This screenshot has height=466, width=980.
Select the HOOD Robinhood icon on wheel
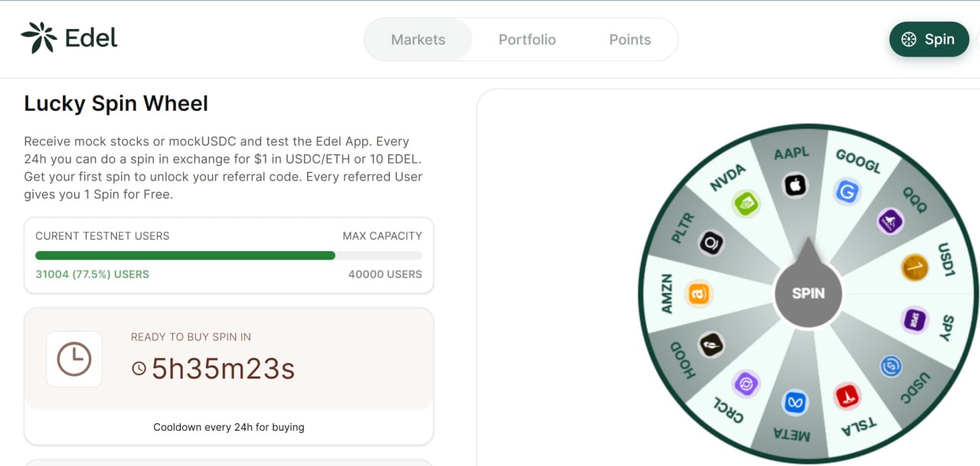coord(710,344)
